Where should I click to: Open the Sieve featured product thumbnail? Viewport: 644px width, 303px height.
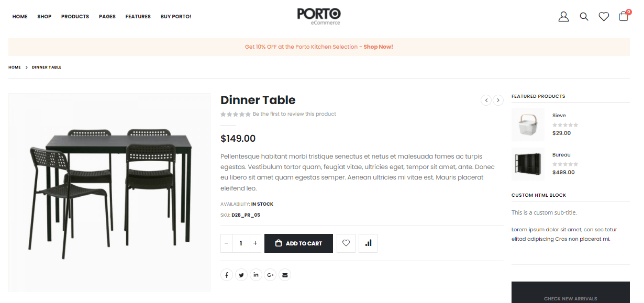tap(528, 125)
